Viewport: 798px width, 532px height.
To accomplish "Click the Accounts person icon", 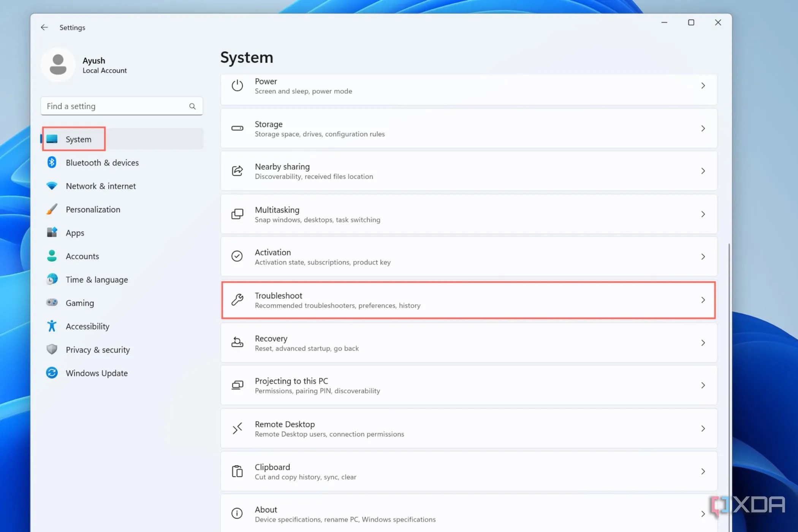I will [x=52, y=256].
